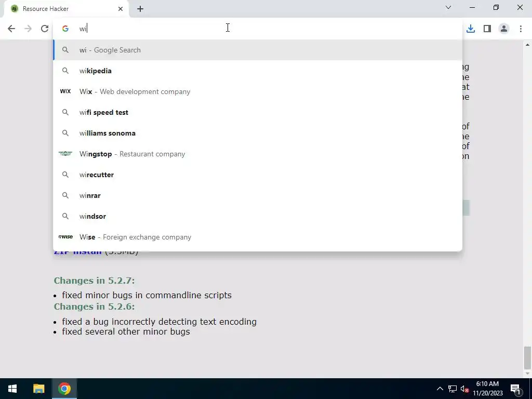Open the profile avatar icon
This screenshot has width=532, height=399.
pyautogui.click(x=504, y=29)
